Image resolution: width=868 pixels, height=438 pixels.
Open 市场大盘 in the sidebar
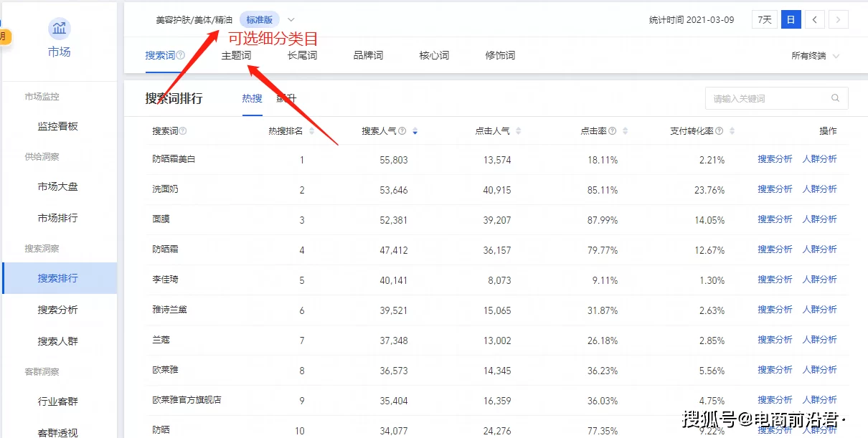click(x=58, y=186)
